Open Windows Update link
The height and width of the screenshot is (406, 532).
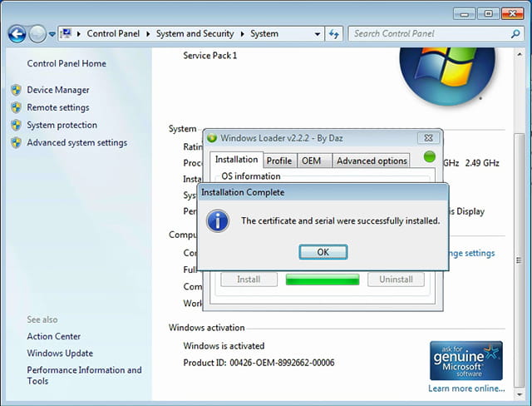click(60, 354)
